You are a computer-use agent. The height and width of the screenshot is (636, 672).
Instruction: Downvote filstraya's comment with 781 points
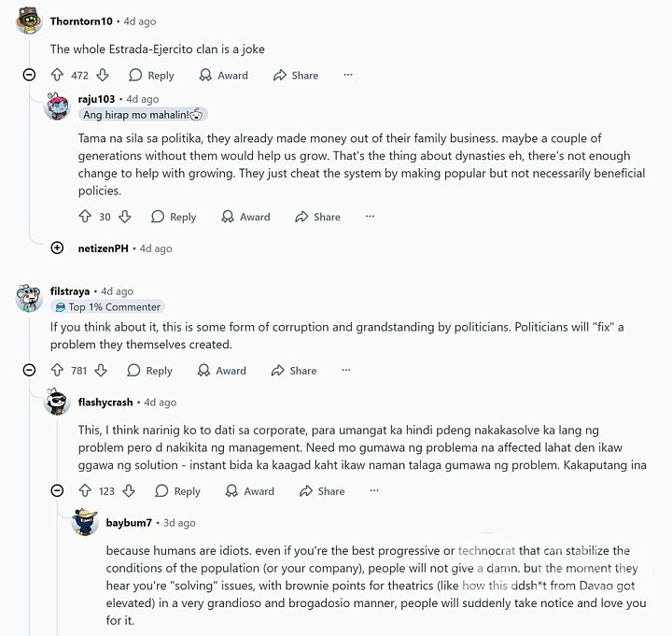point(103,371)
